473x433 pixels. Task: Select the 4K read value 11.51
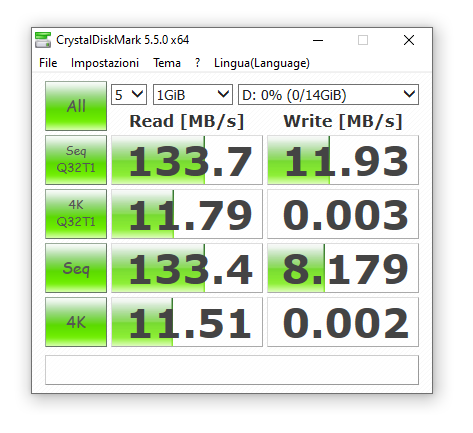[187, 322]
